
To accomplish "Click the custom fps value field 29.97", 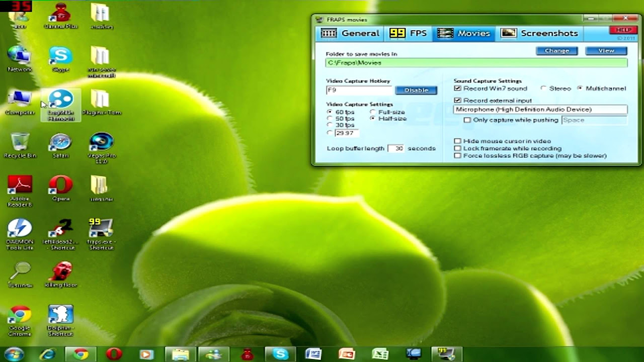I will (346, 133).
